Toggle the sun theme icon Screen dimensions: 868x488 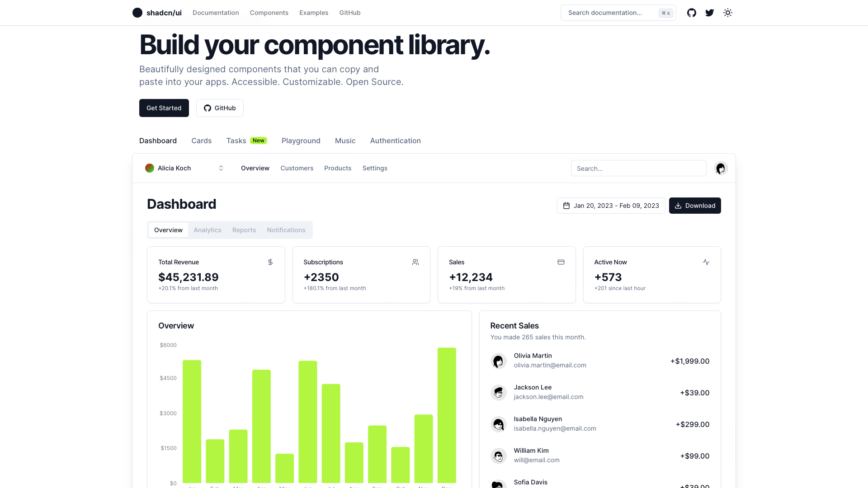pyautogui.click(x=728, y=13)
